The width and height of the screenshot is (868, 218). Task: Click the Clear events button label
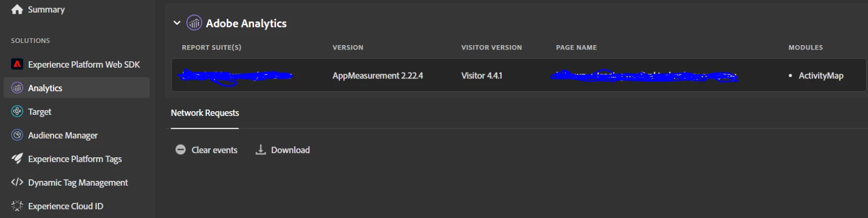(214, 150)
